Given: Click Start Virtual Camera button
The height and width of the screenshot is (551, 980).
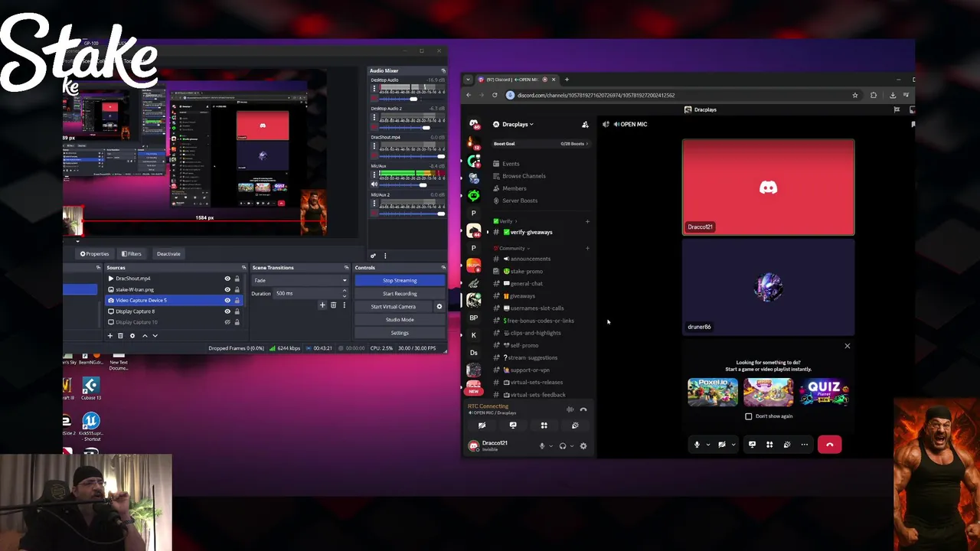Looking at the screenshot, I should pos(394,306).
